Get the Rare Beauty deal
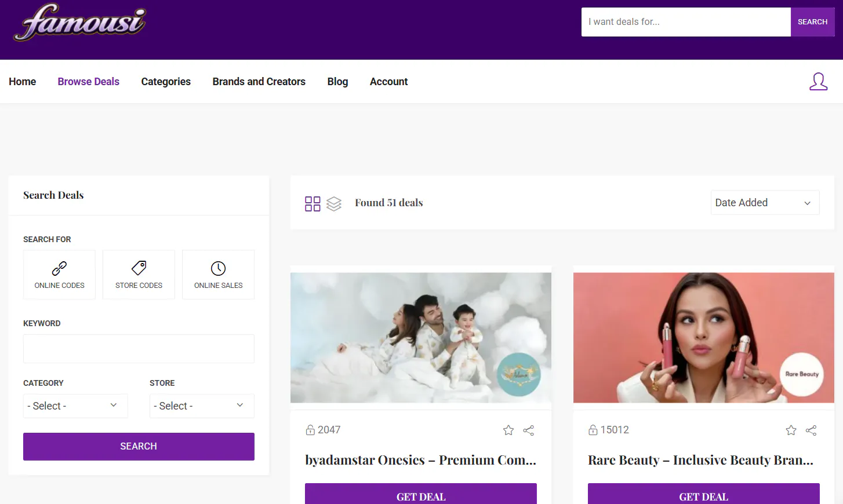This screenshot has height=504, width=843. click(x=704, y=495)
